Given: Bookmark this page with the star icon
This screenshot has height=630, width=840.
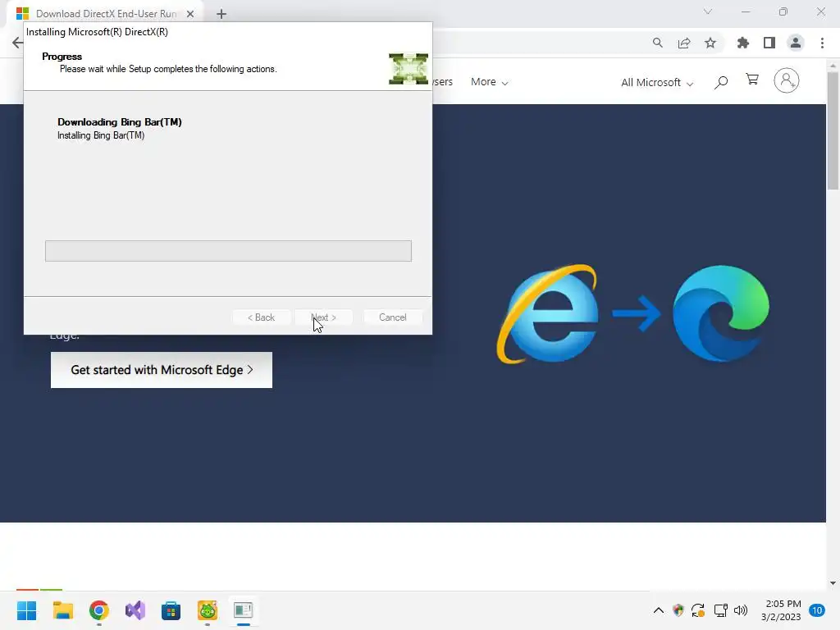Looking at the screenshot, I should tap(710, 43).
